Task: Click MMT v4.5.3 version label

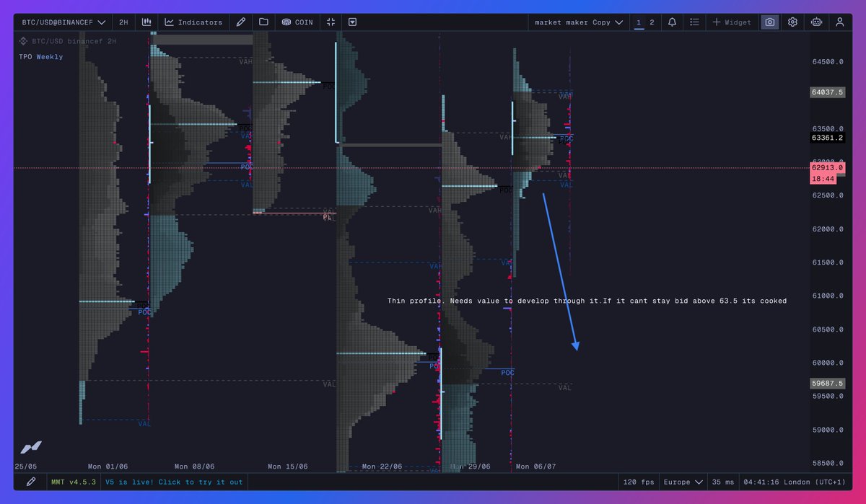Action: tap(74, 482)
